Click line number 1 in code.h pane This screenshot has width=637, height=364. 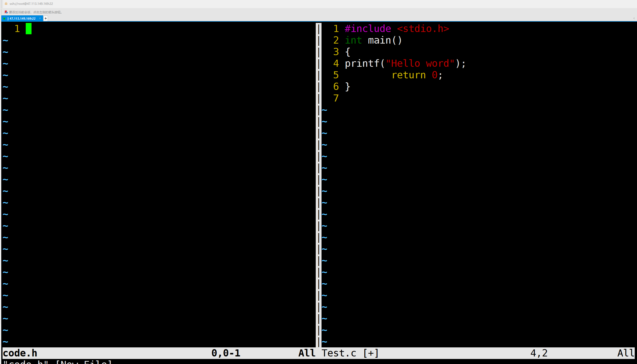[17, 29]
